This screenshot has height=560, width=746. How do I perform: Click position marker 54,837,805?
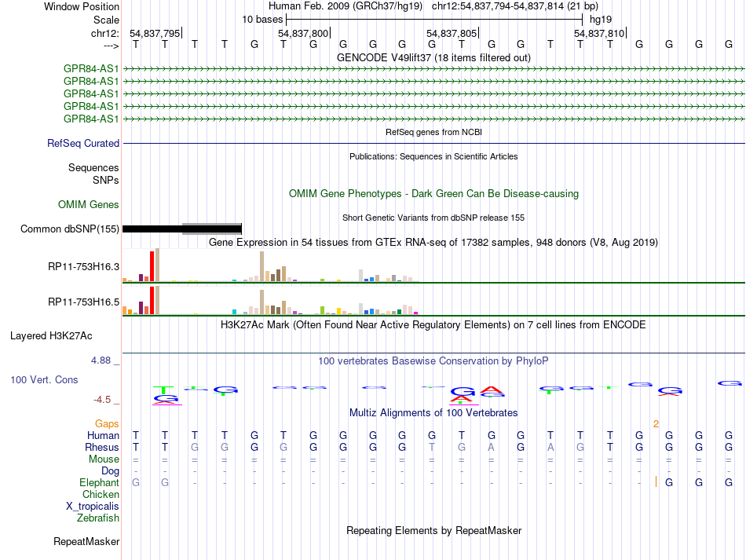click(x=452, y=33)
